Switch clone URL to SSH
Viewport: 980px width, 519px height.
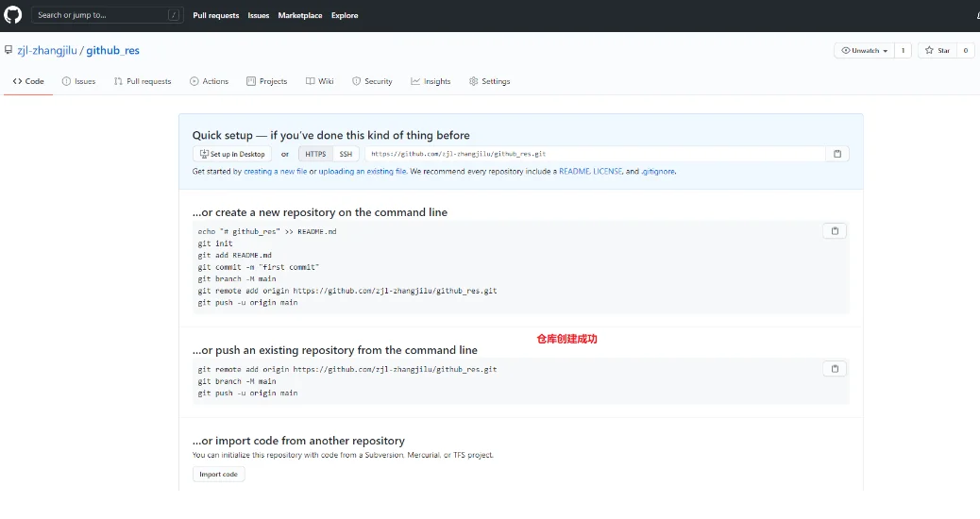[x=346, y=154]
